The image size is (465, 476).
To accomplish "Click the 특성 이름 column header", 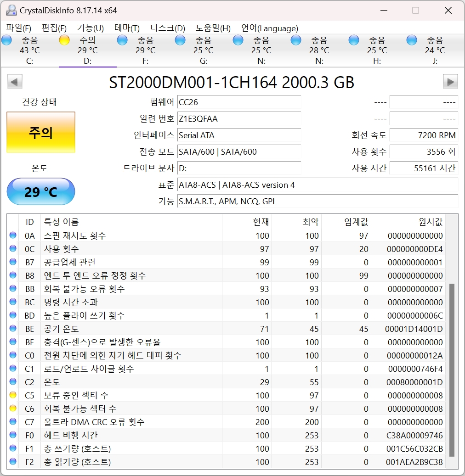I will click(131, 222).
